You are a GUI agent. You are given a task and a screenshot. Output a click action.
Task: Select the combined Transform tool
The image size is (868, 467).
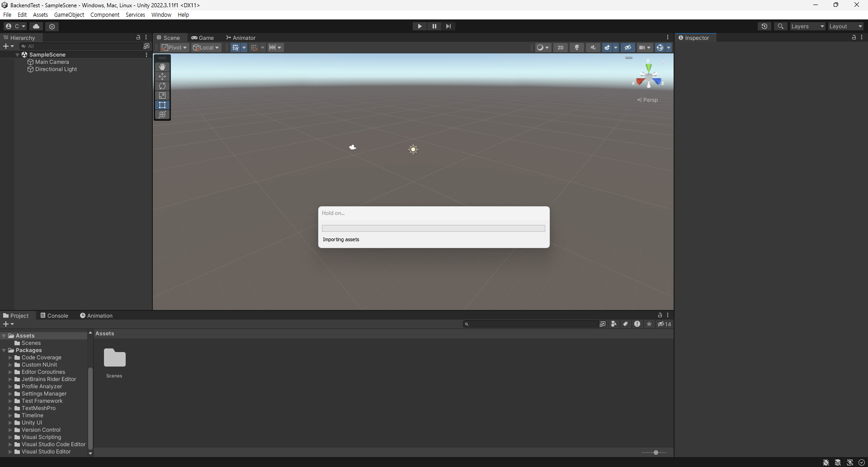[162, 114]
